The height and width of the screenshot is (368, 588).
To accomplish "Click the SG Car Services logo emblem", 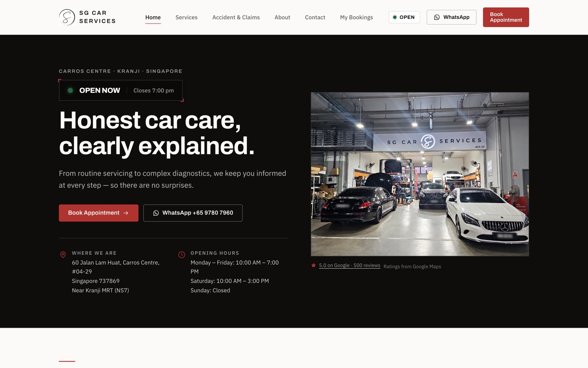I will [67, 17].
